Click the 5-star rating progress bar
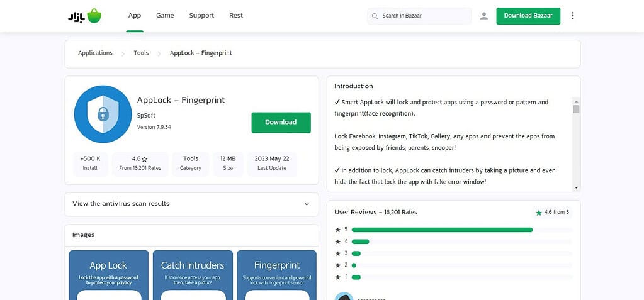The width and height of the screenshot is (644, 300). (x=461, y=230)
